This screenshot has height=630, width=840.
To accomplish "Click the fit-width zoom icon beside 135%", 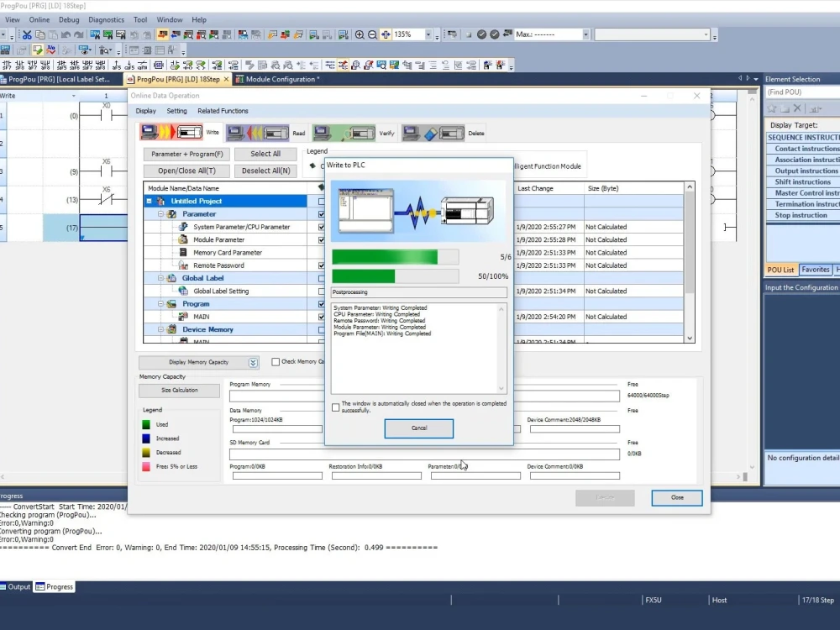I will 386,34.
